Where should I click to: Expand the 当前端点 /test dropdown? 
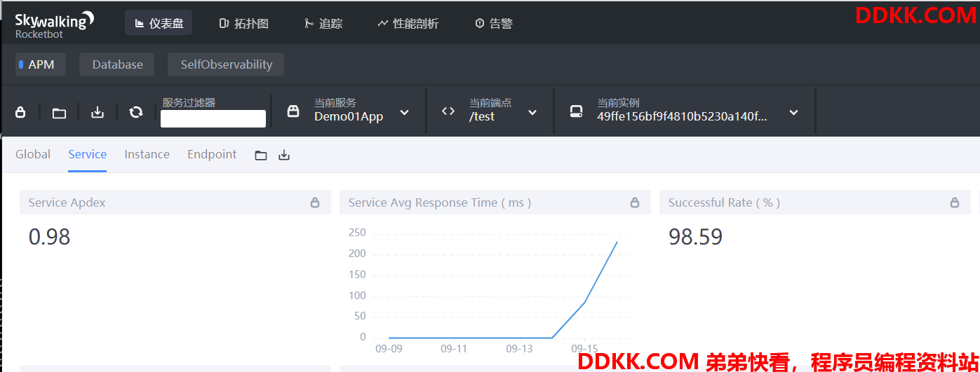point(532,112)
